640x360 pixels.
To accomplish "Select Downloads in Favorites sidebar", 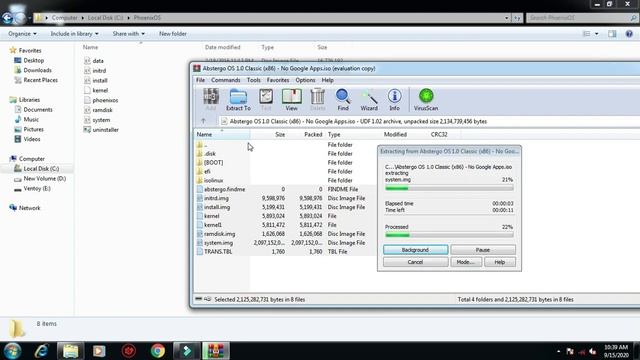I will (x=37, y=70).
